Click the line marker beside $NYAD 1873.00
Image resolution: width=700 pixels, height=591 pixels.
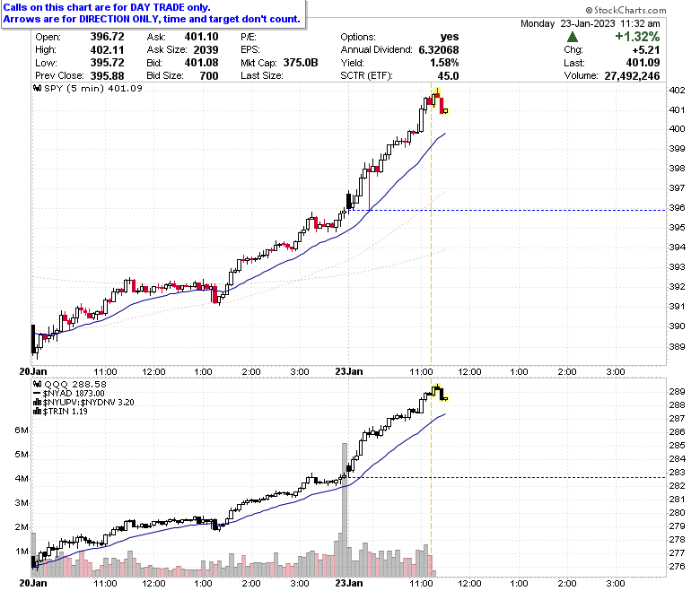point(38,394)
